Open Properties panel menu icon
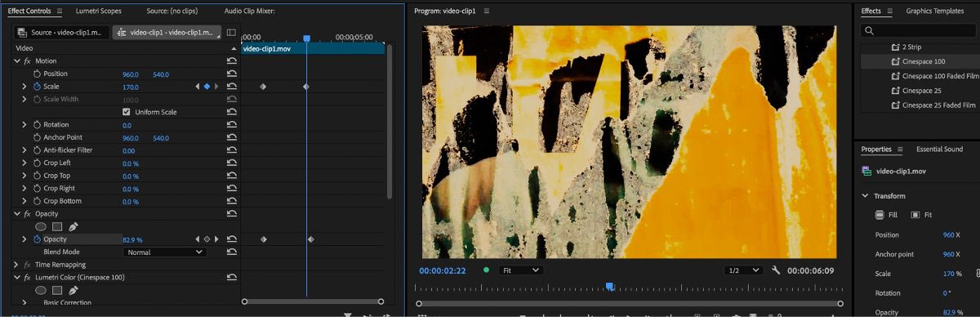The height and width of the screenshot is (317, 980). click(x=900, y=150)
